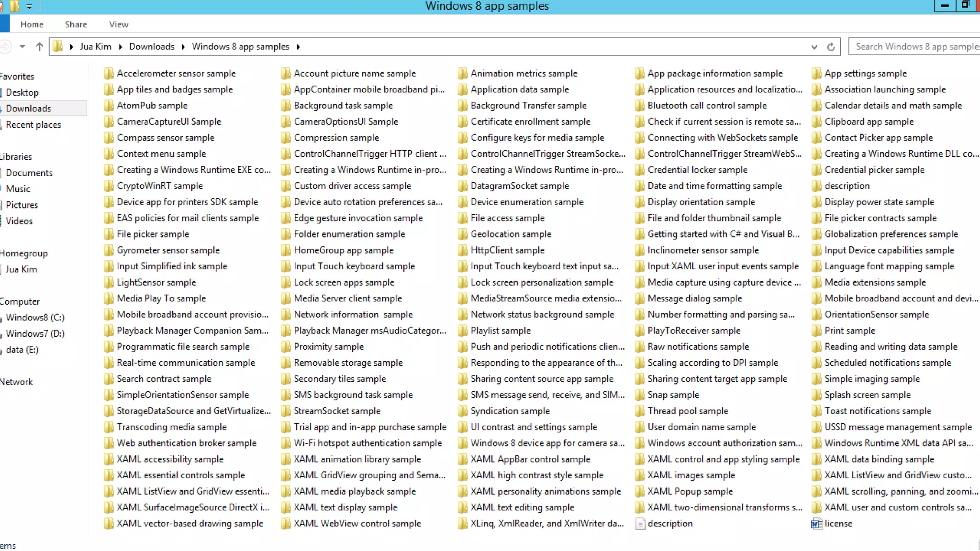Screen dimensions: 980x551
Task: Open the recent locations dropdown arrow
Action: click(x=22, y=46)
